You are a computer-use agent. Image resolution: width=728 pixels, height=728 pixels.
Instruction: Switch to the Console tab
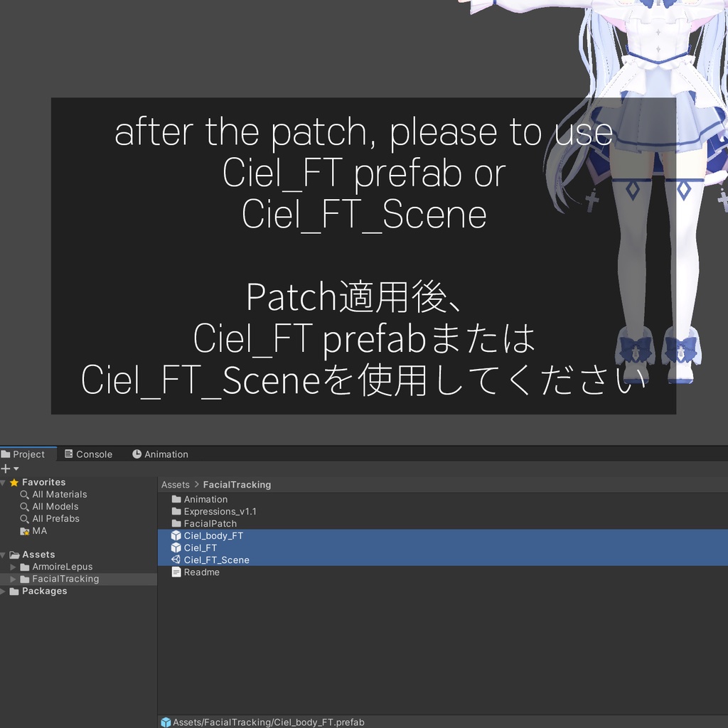88,454
